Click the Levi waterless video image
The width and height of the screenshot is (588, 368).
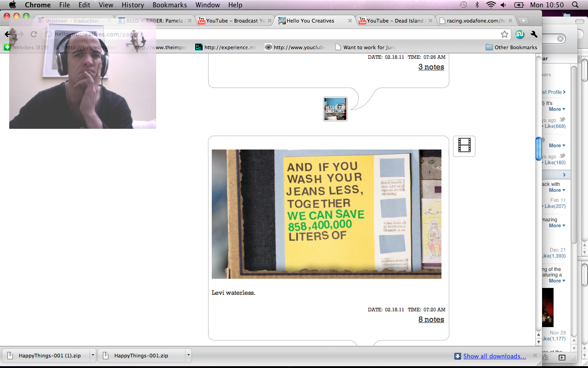pos(326,214)
